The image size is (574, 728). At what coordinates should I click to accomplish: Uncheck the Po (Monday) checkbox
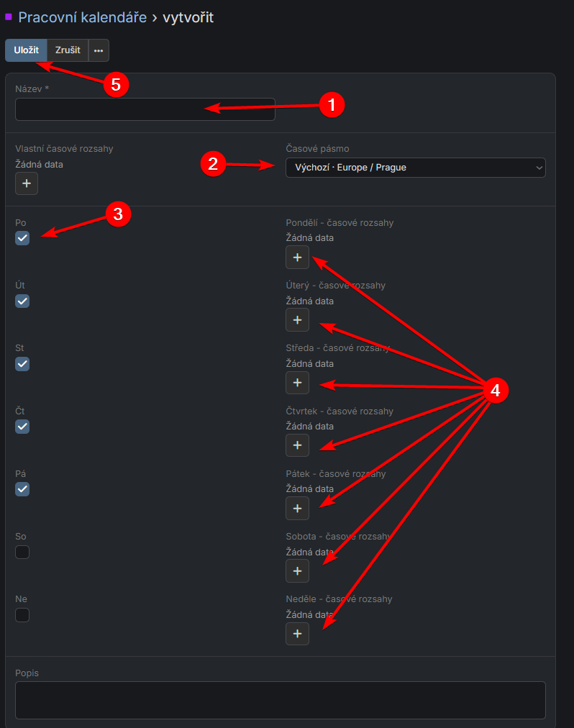[22, 238]
